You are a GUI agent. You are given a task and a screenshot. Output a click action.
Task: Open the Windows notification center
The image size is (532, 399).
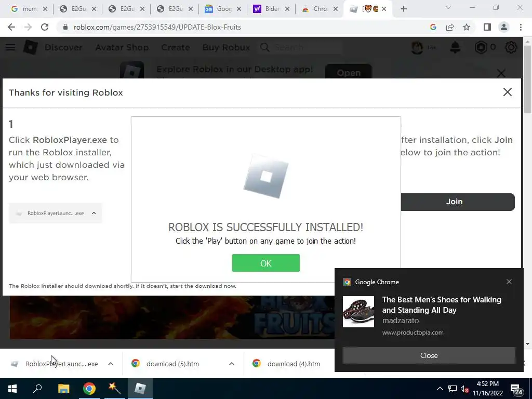516,390
